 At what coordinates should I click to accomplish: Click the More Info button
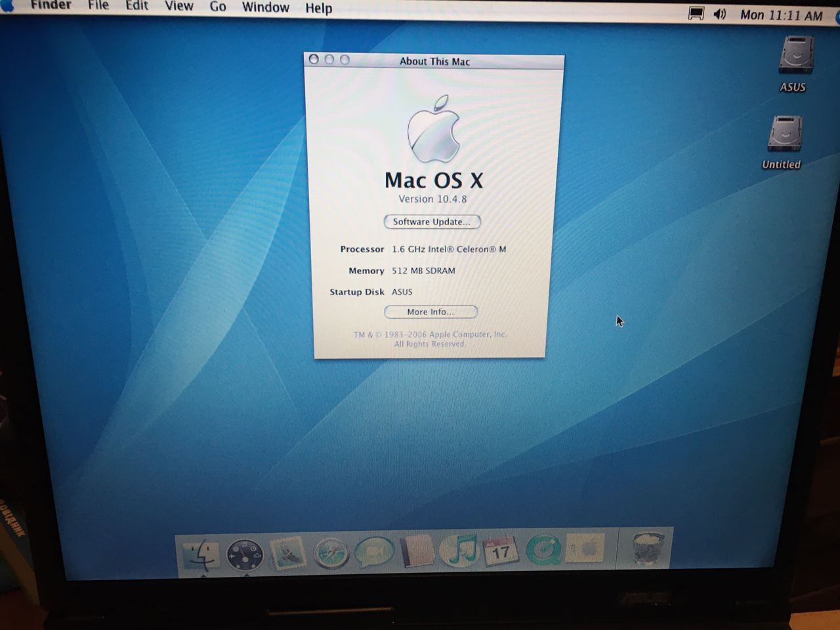430,312
